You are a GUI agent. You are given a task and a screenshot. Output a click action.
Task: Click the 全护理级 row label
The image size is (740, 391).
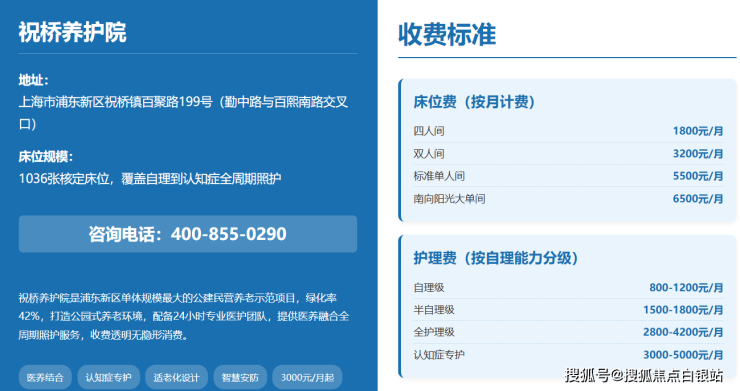(x=434, y=332)
